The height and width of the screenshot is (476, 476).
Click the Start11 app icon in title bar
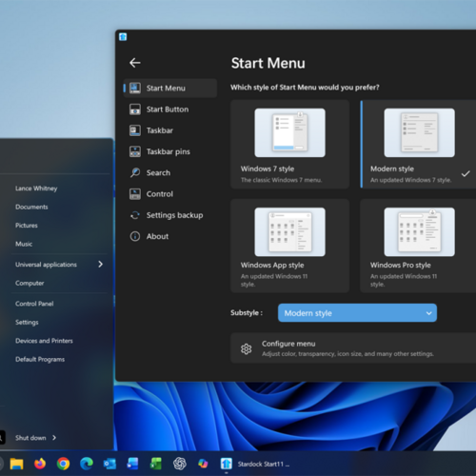coord(123,37)
